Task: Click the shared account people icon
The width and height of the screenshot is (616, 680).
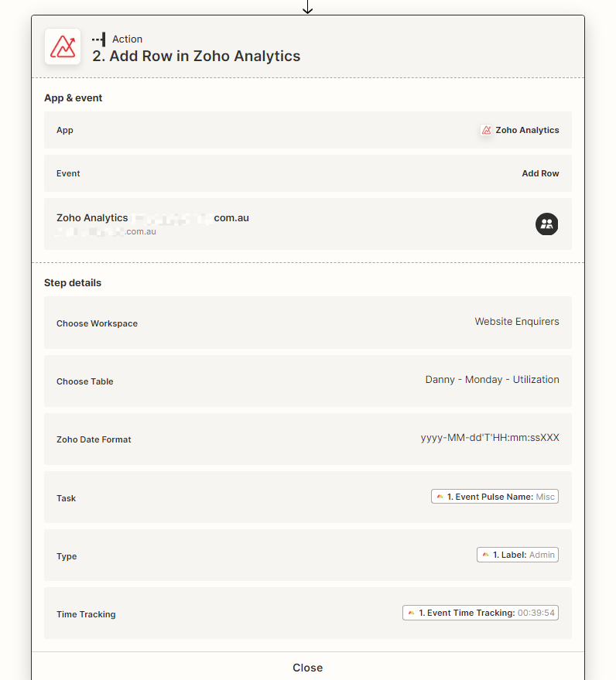Action: pos(546,224)
